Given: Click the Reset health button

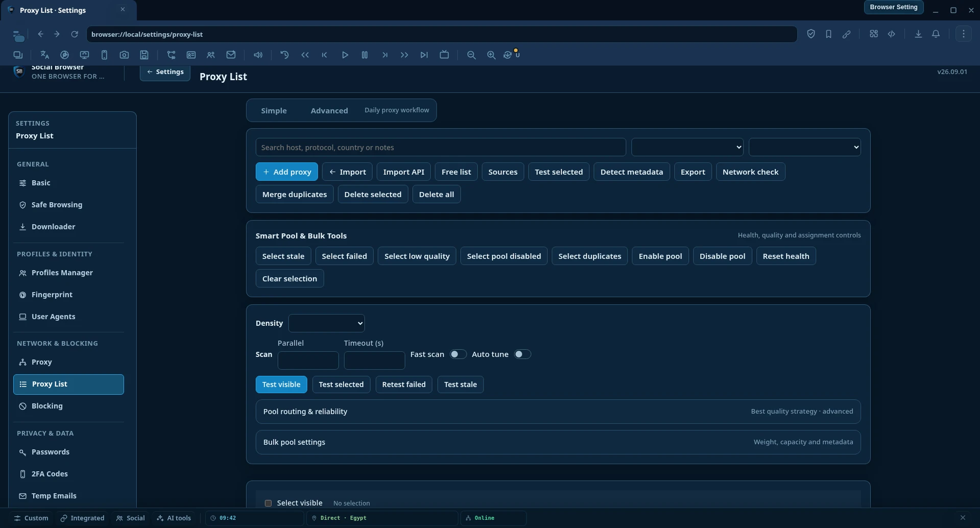Looking at the screenshot, I should click(785, 256).
